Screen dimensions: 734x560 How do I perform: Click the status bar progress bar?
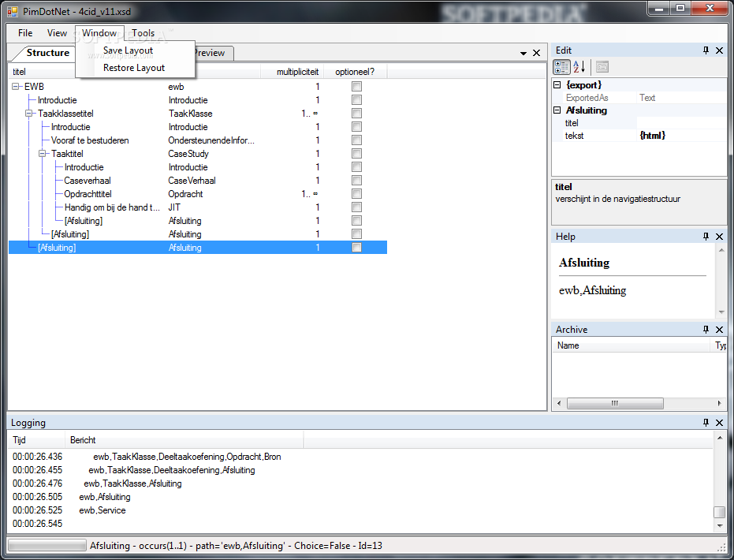pyautogui.click(x=47, y=546)
